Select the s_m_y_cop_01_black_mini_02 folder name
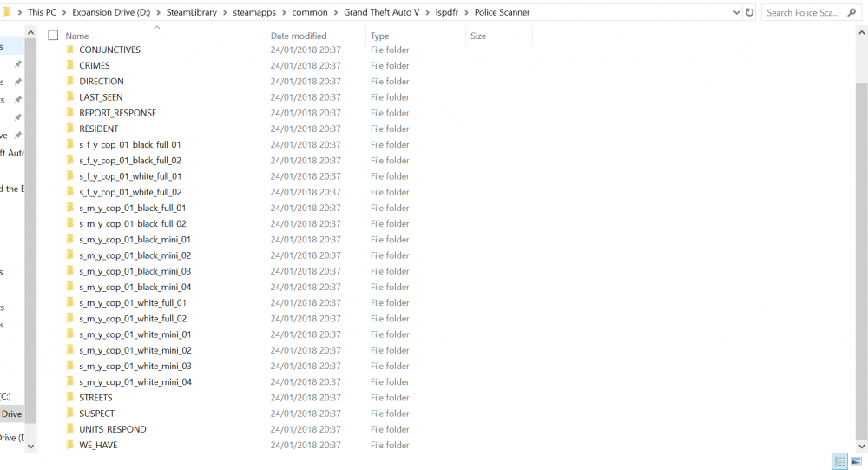The image size is (868, 470). coord(135,255)
